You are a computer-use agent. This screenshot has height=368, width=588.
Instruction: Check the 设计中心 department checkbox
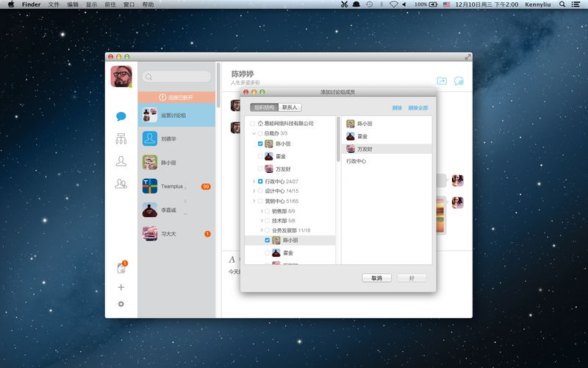(260, 191)
